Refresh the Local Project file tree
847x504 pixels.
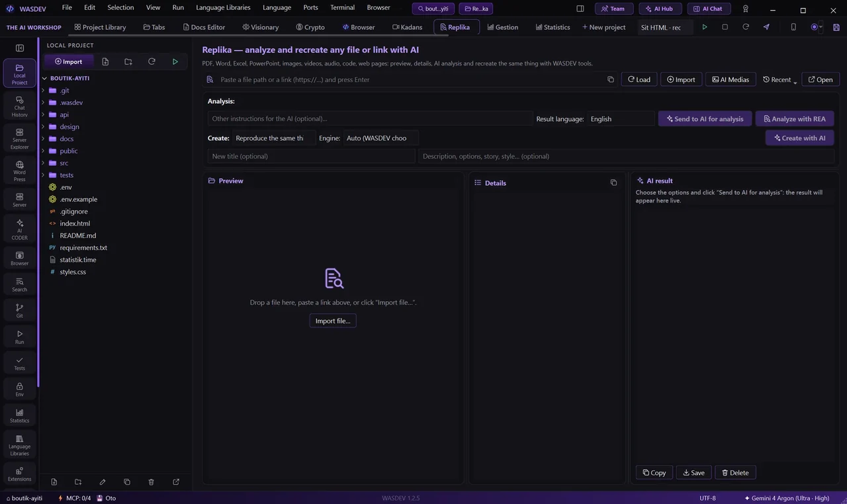(152, 62)
